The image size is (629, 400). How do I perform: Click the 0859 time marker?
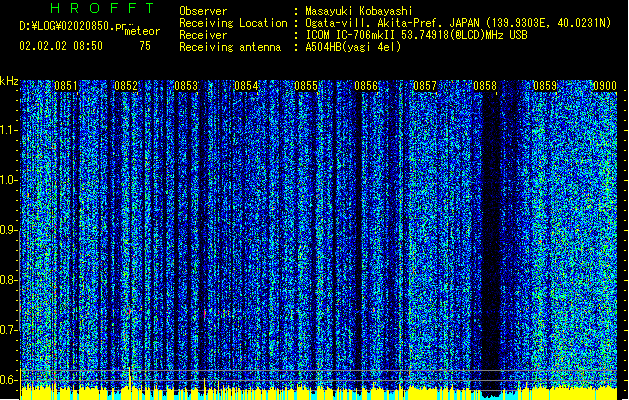(x=545, y=86)
